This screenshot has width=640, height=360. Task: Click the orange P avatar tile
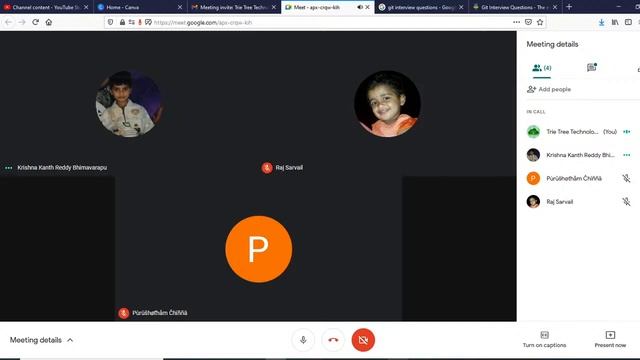[258, 249]
